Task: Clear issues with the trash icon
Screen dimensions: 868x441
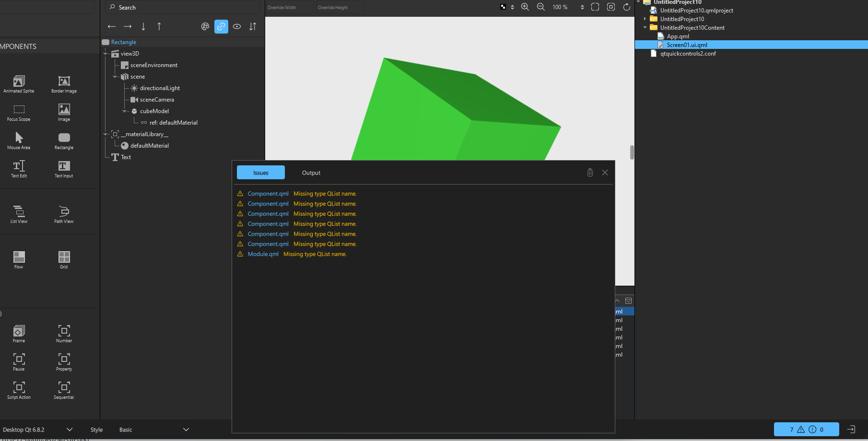Action: coord(590,173)
